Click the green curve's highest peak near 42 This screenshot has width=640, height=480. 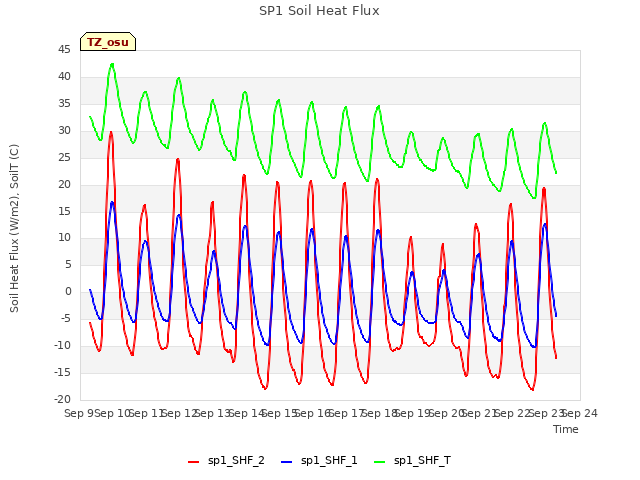click(x=112, y=64)
